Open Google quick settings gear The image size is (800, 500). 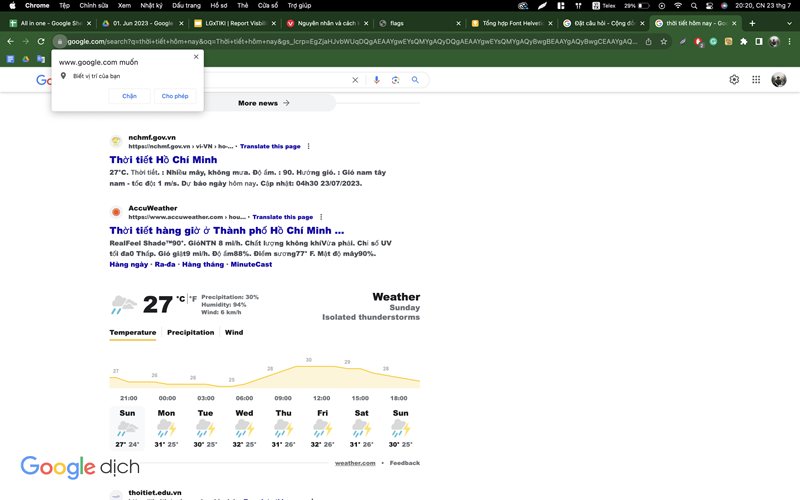pos(734,80)
